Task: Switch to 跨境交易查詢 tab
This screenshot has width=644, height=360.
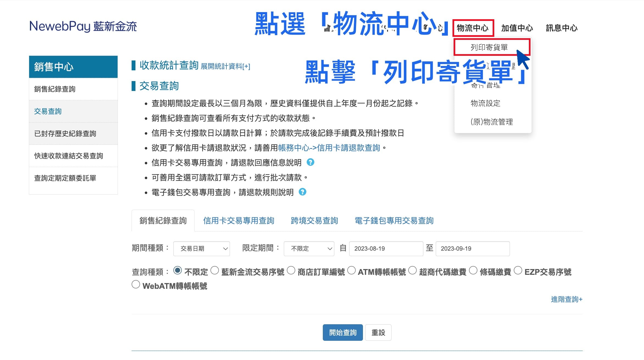Action: point(315,221)
